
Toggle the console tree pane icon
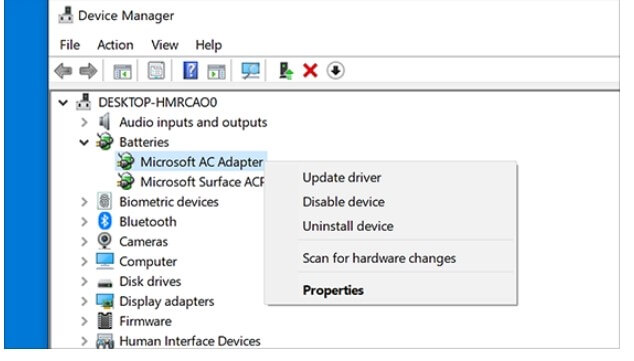122,72
